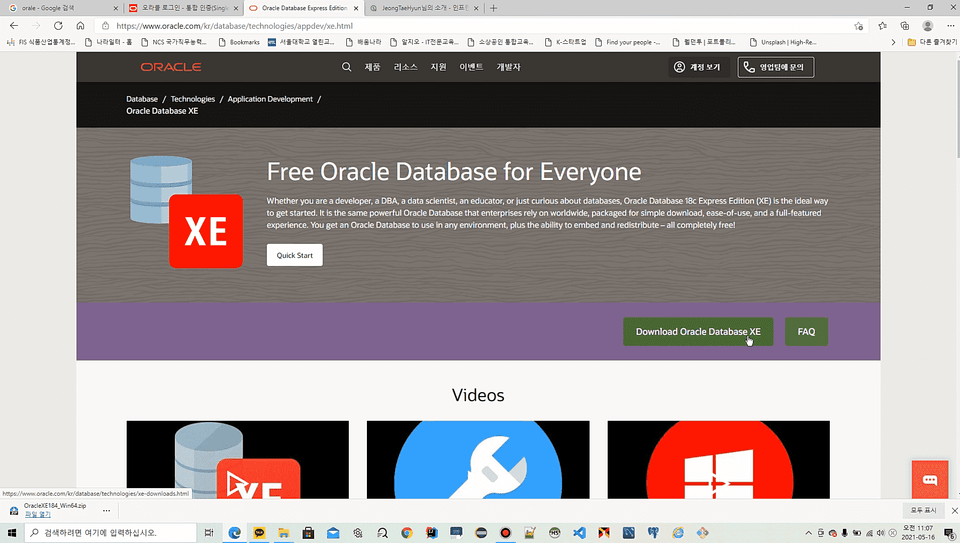Open Internet Explorer from the taskbar
The height and width of the screenshot is (543, 960).
[678, 533]
